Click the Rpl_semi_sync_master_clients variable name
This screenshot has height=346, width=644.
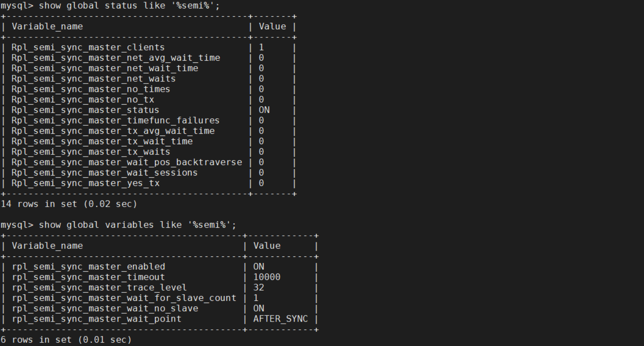88,47
